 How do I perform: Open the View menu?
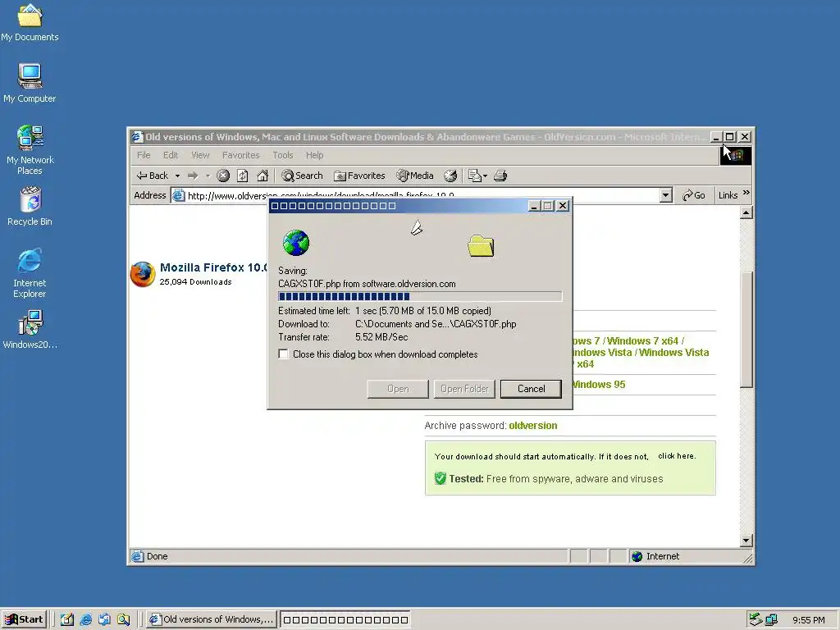[x=200, y=155]
